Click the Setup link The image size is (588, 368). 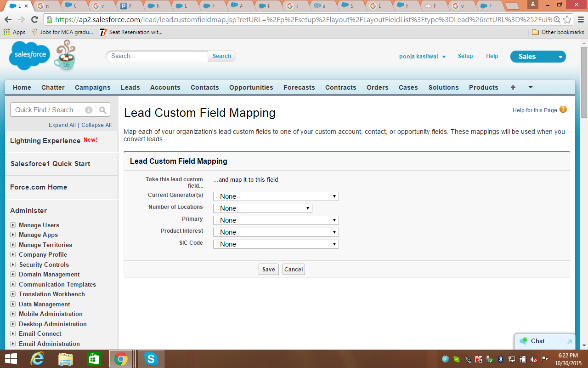click(465, 56)
